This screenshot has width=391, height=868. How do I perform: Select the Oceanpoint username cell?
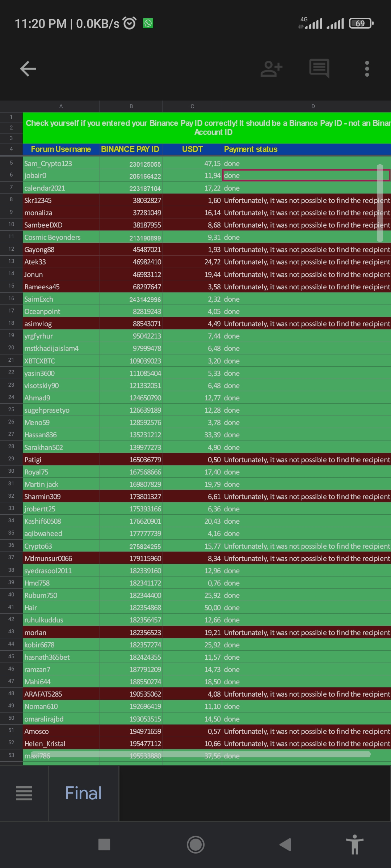coord(61,311)
